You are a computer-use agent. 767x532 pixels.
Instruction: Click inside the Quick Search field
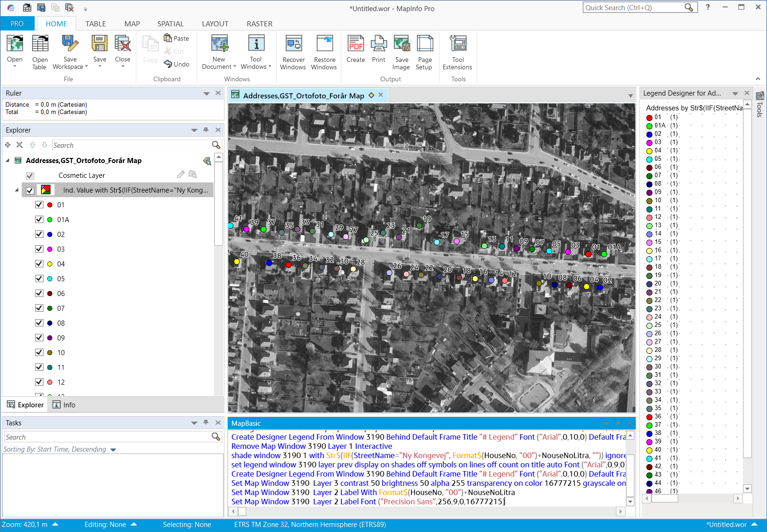[633, 7]
